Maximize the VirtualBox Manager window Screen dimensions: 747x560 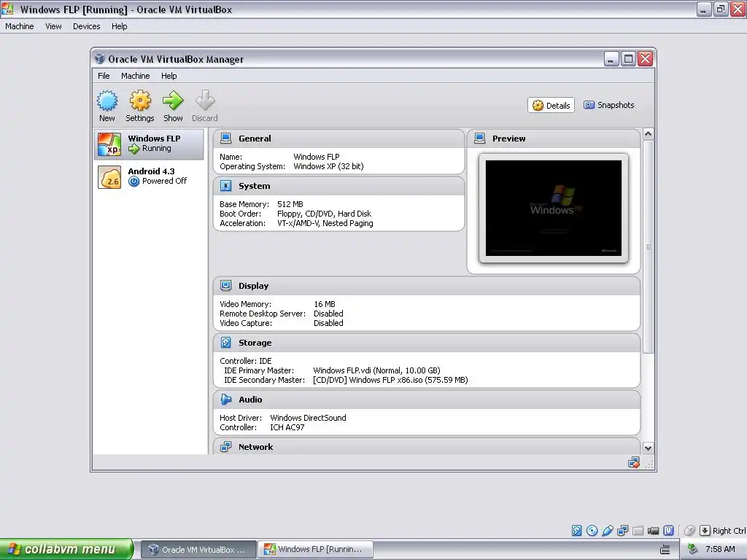(x=628, y=58)
